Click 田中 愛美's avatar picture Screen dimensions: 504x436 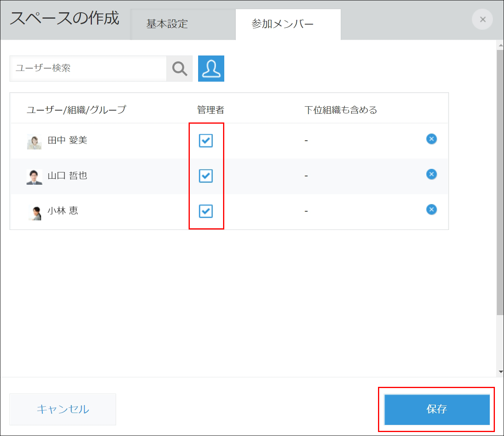(x=34, y=141)
